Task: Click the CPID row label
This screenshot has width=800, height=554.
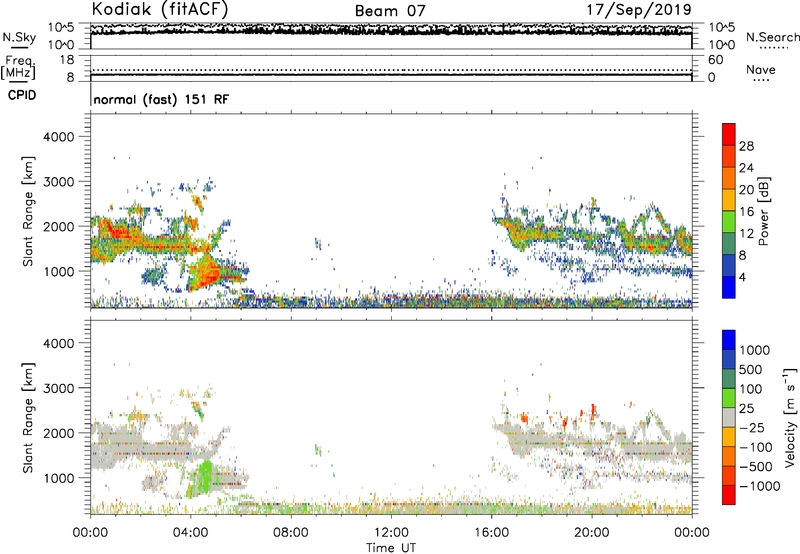Action: point(22,95)
